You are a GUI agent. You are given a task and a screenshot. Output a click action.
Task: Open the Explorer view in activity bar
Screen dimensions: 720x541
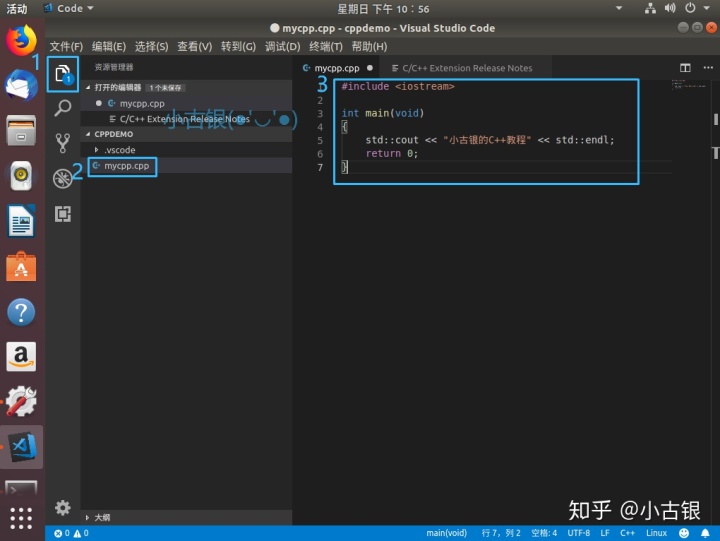point(62,73)
